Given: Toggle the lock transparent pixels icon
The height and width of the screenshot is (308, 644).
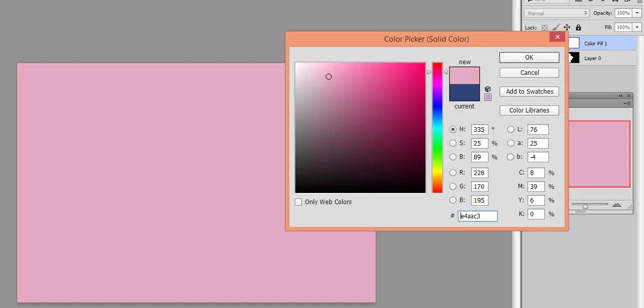Looking at the screenshot, I should (x=544, y=27).
